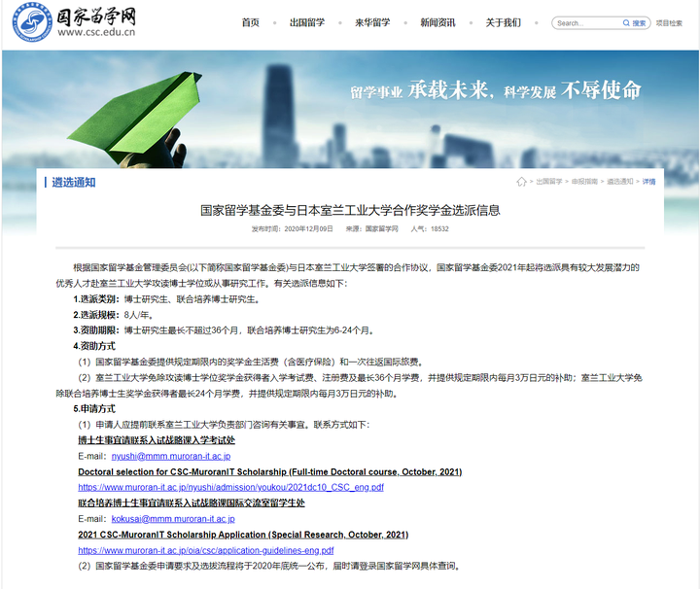Viewport: 700px width, 589px height.
Task: Click the 1.选派类别 line
Action: [x=166, y=299]
